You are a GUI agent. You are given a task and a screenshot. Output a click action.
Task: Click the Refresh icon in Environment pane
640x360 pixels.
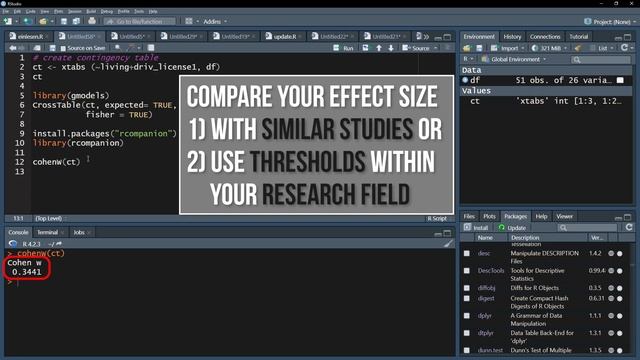click(x=624, y=48)
